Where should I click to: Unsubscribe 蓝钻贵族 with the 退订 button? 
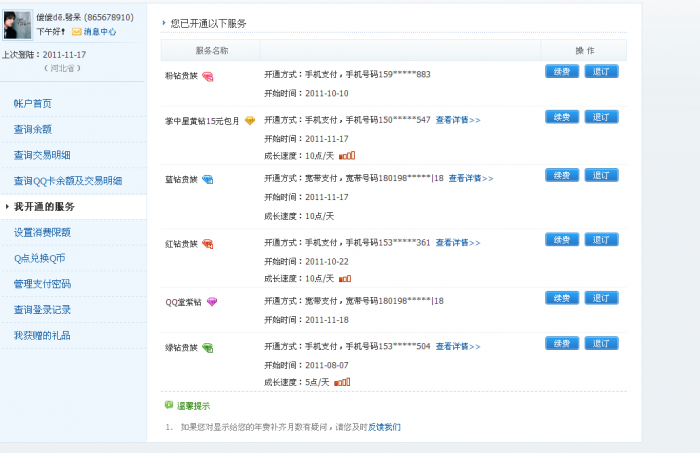pyautogui.click(x=601, y=175)
